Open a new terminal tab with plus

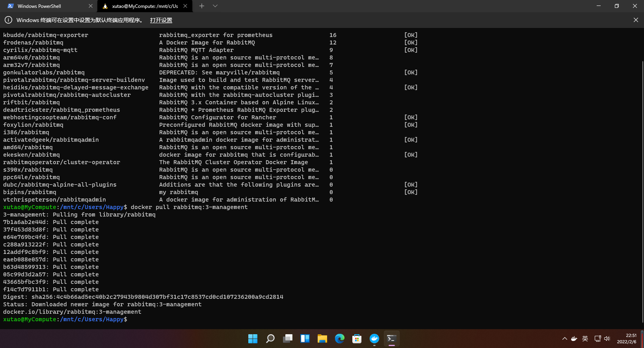click(x=202, y=6)
